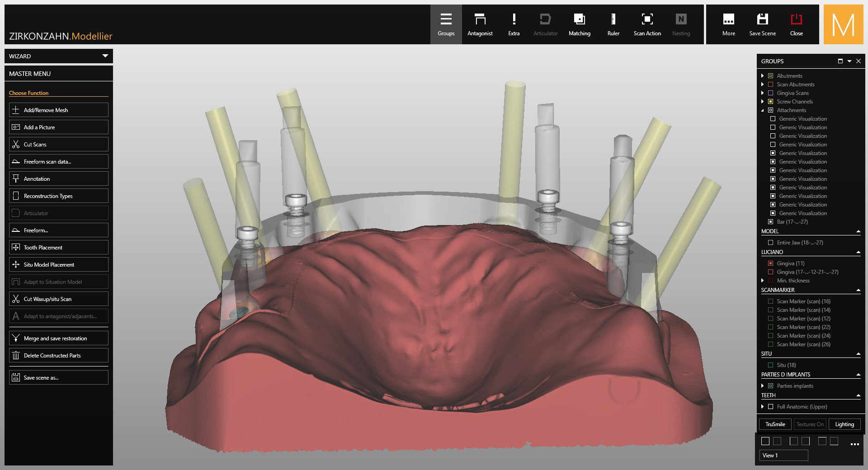Toggle Situ (18) visibility checkbox
The image size is (868, 470).
click(x=771, y=365)
